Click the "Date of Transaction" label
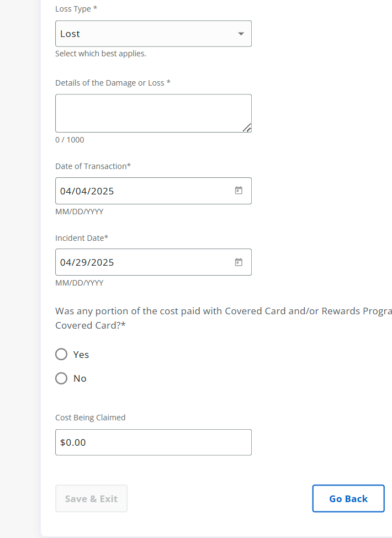This screenshot has height=538, width=392. [x=93, y=166]
